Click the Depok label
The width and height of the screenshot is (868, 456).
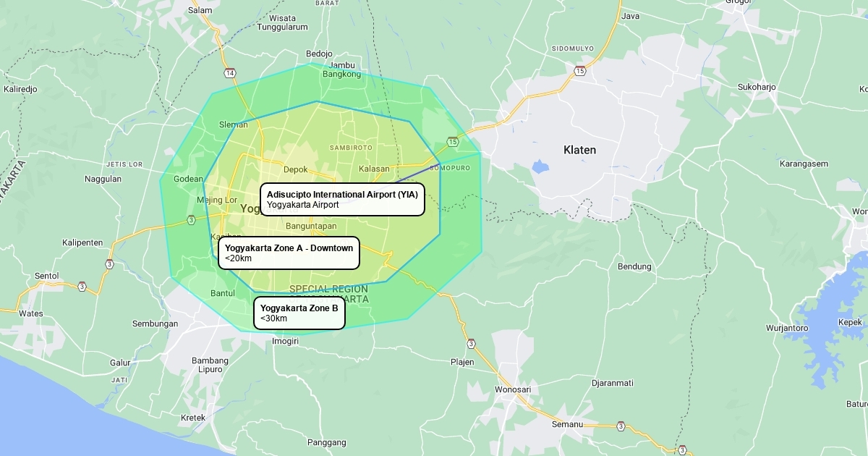point(296,170)
